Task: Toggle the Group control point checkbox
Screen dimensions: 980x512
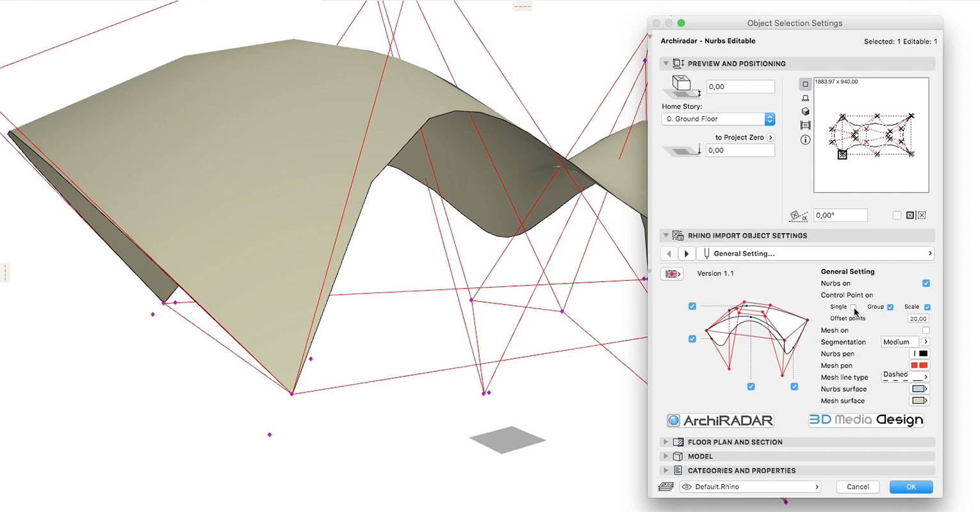Action: 890,307
